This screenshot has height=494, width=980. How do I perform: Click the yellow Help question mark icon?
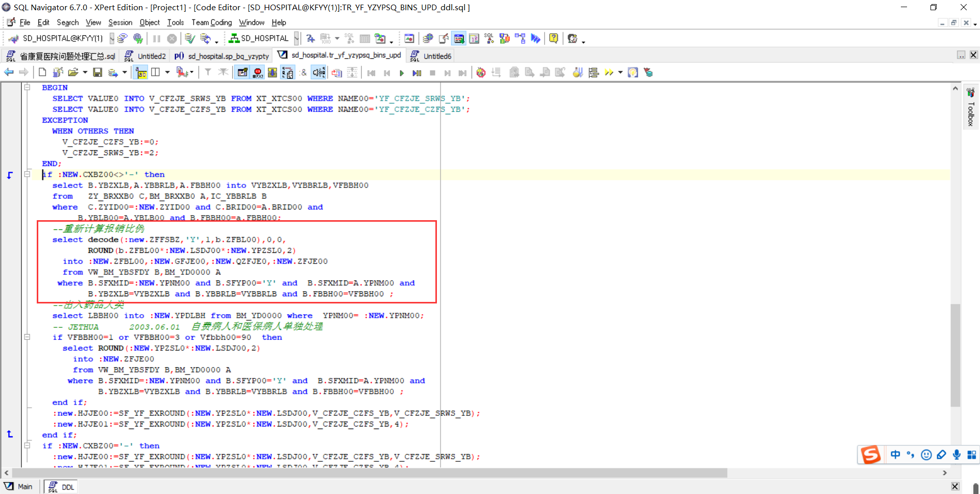click(x=553, y=38)
